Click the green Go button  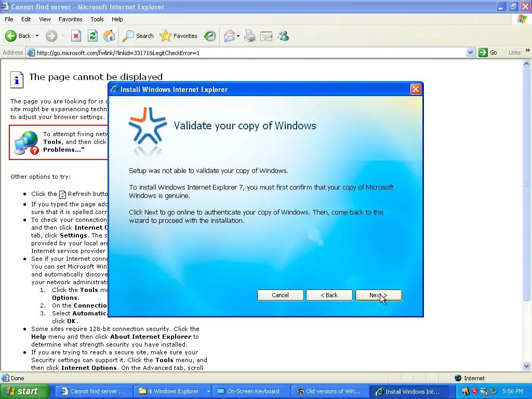[x=488, y=52]
